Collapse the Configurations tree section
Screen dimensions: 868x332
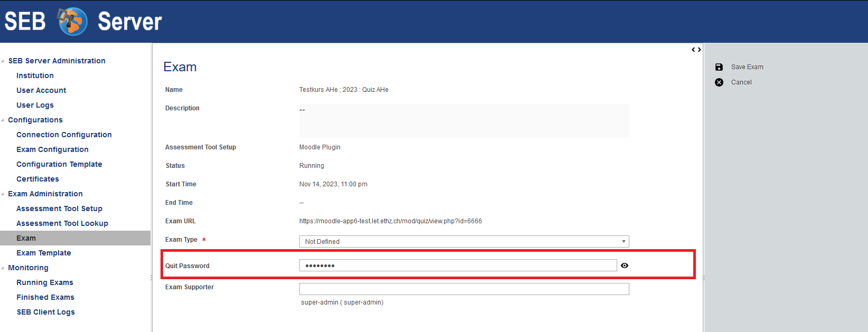pyautogui.click(x=3, y=120)
